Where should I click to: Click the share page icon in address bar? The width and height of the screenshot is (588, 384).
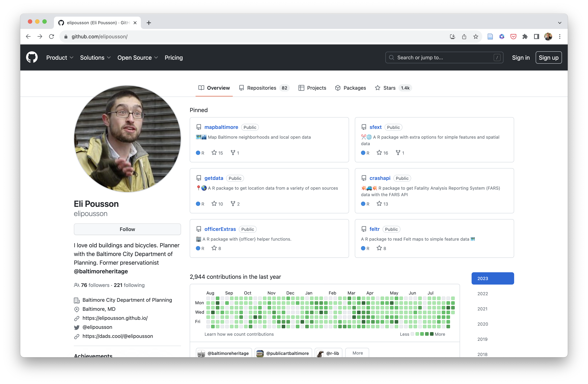coord(464,37)
